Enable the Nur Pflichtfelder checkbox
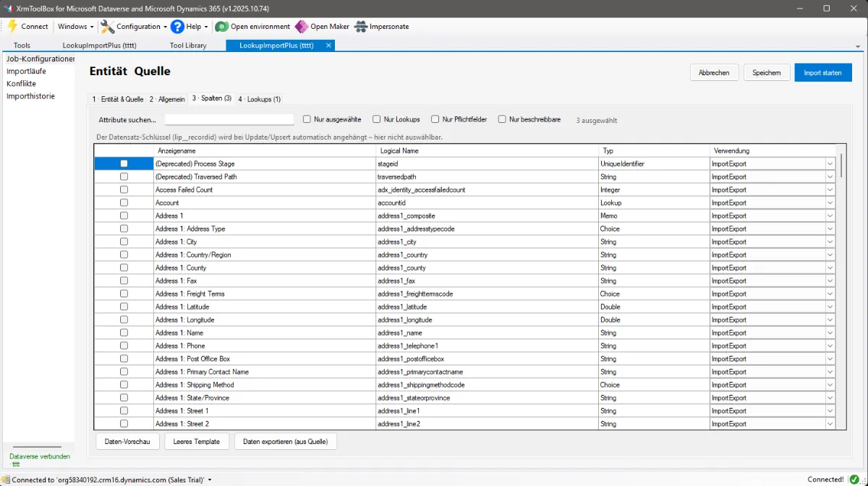The image size is (868, 486). pos(435,119)
